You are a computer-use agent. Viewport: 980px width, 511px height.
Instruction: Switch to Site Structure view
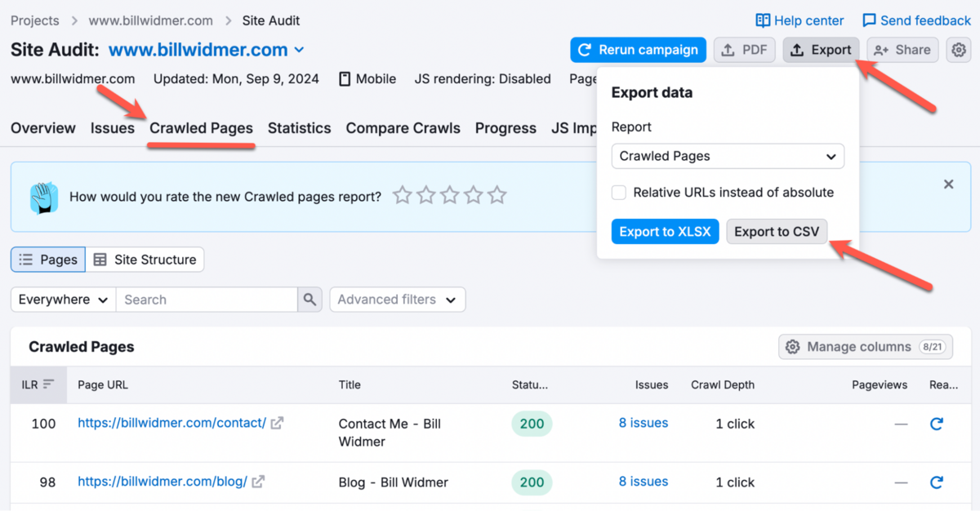click(x=145, y=260)
